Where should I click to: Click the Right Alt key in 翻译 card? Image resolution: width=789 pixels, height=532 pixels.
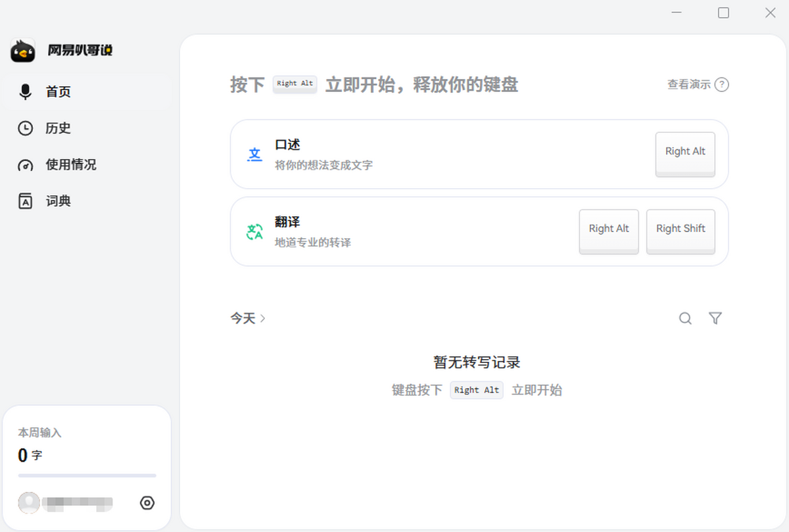[x=609, y=232]
